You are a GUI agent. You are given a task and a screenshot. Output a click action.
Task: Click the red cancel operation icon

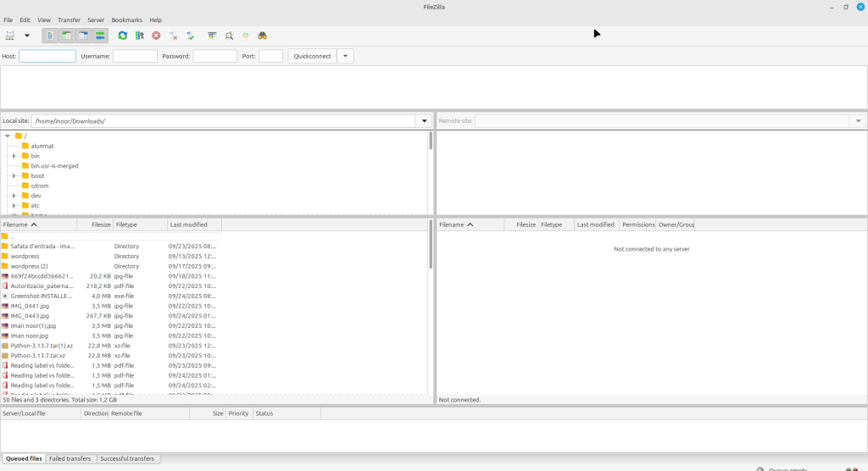[x=156, y=36]
